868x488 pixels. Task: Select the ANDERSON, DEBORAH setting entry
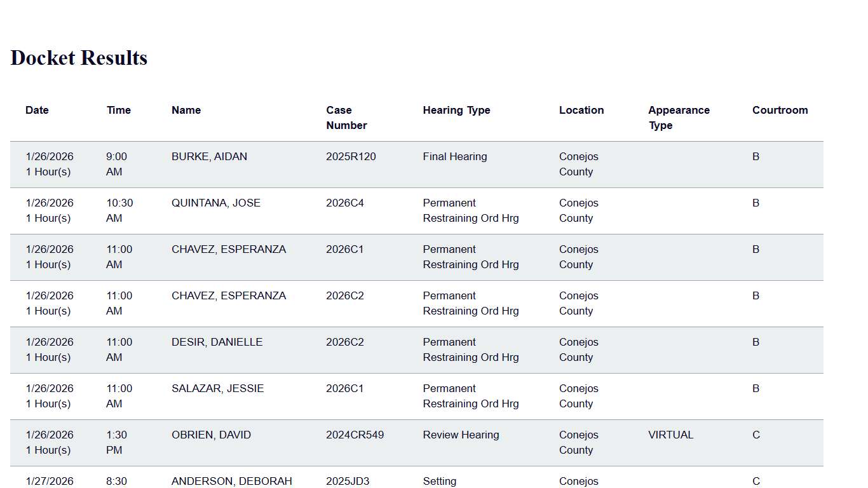click(x=231, y=481)
